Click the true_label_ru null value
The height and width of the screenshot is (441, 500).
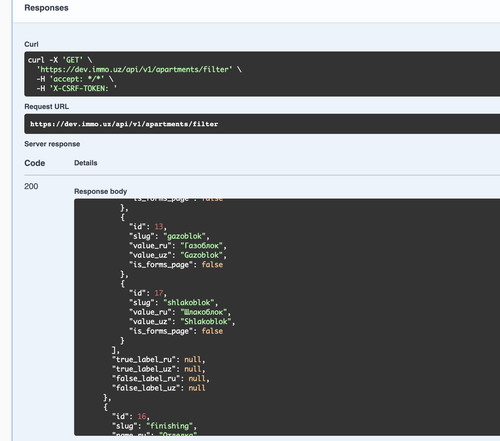point(193,360)
